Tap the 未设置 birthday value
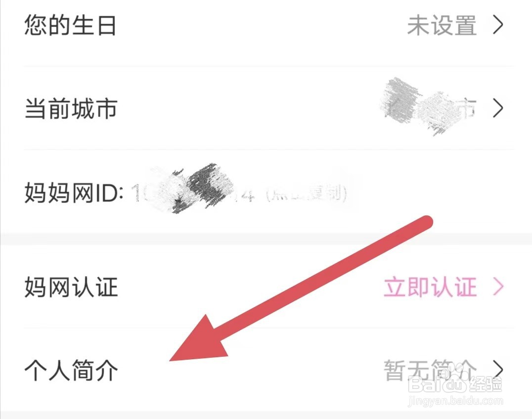The width and height of the screenshot is (532, 419). coord(442,25)
